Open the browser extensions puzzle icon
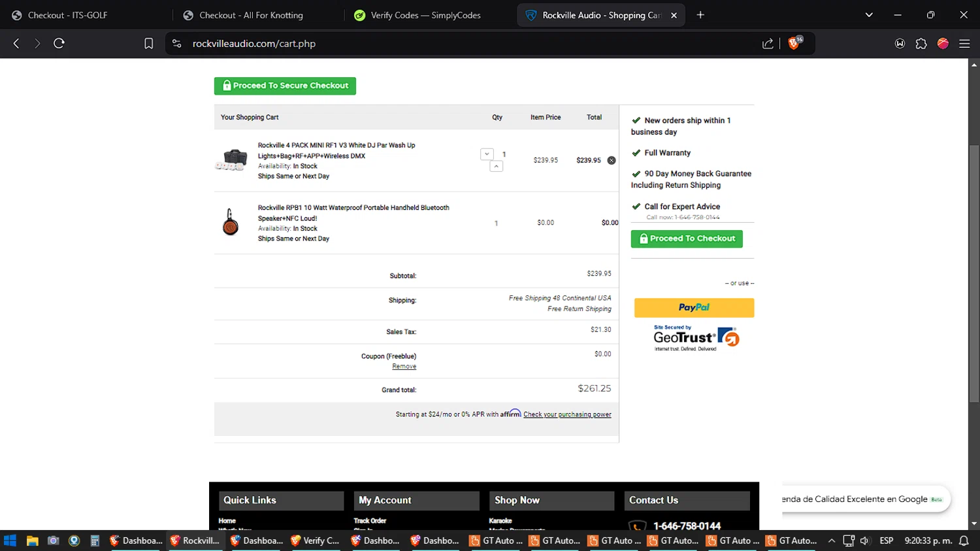This screenshot has width=980, height=551. pyautogui.click(x=921, y=44)
